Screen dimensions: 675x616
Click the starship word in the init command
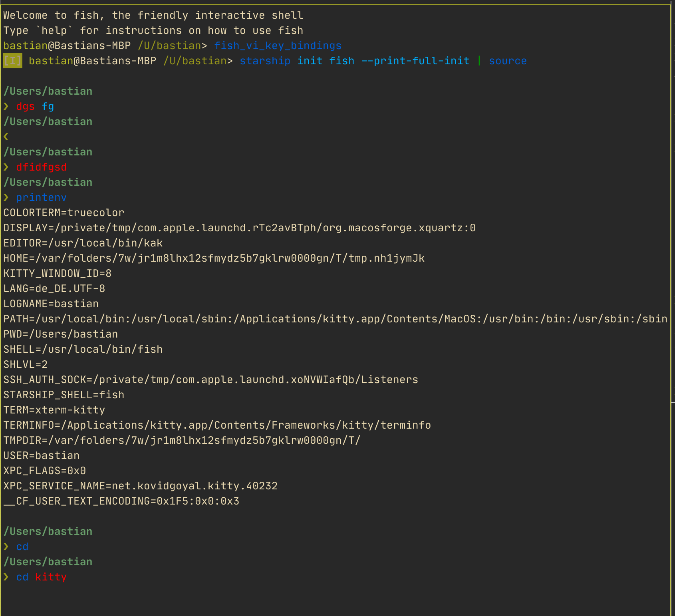264,61
